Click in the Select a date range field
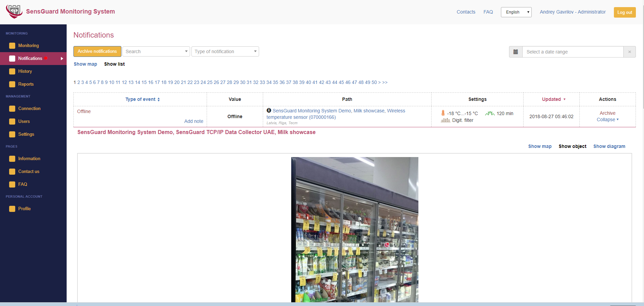This screenshot has width=644, height=306. (x=573, y=52)
